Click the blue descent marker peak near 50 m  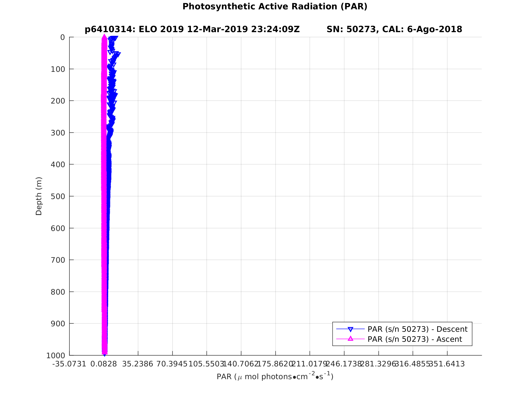[118, 54]
